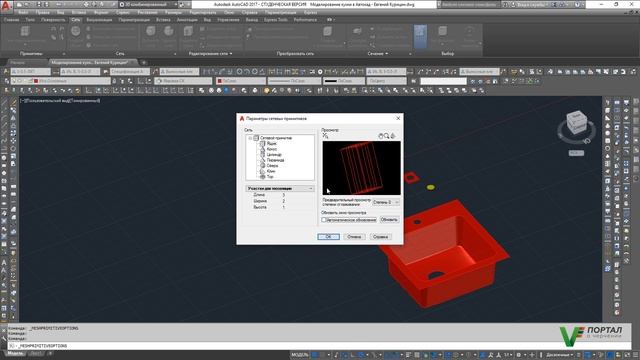This screenshot has height=360, width=640.
Task: Open the linetype ПоСлою dropdown
Action: pyautogui.click(x=294, y=81)
